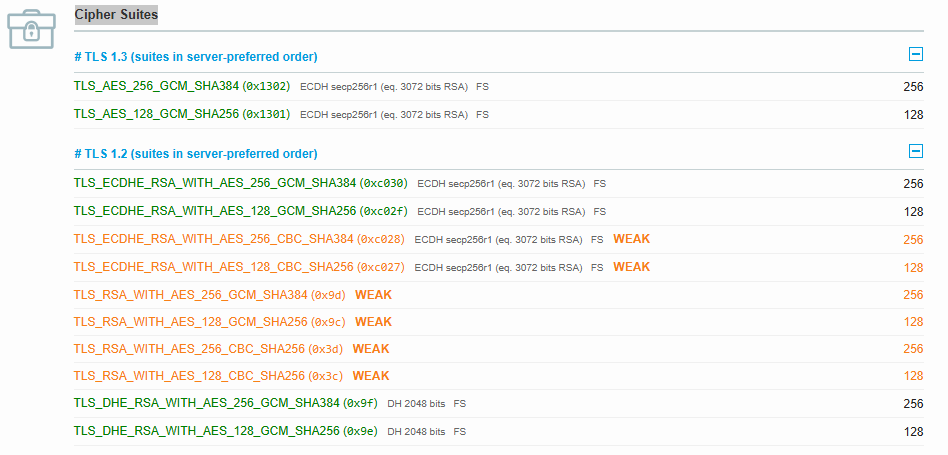Select TLS_AES_256_GCM_SHA384 (0x1302) suite name
The image size is (948, 455).
[x=182, y=86]
